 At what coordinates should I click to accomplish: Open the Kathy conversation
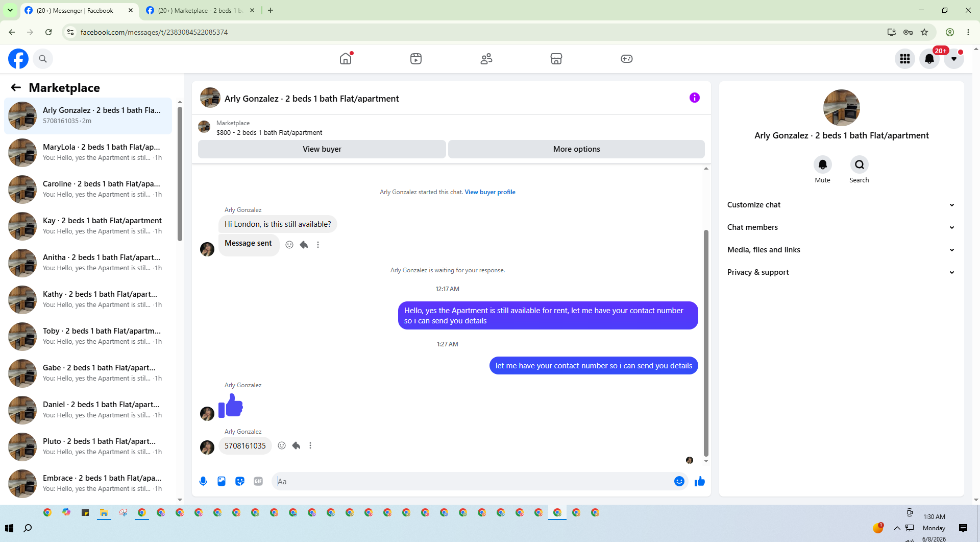(x=88, y=299)
